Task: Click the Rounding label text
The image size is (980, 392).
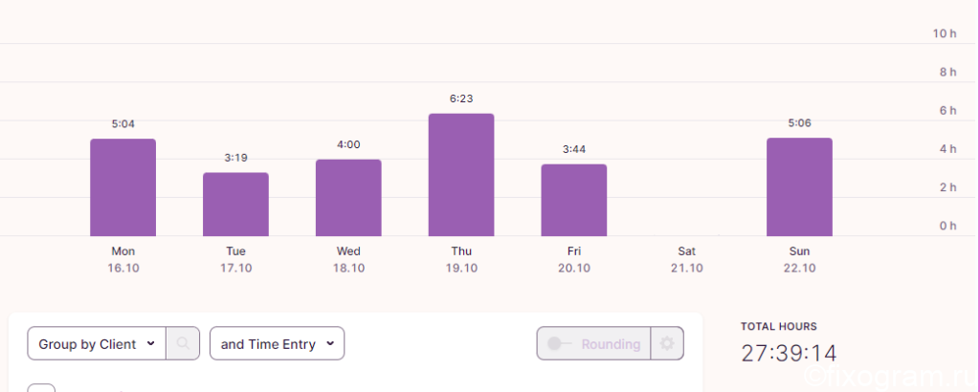Action: 611,344
